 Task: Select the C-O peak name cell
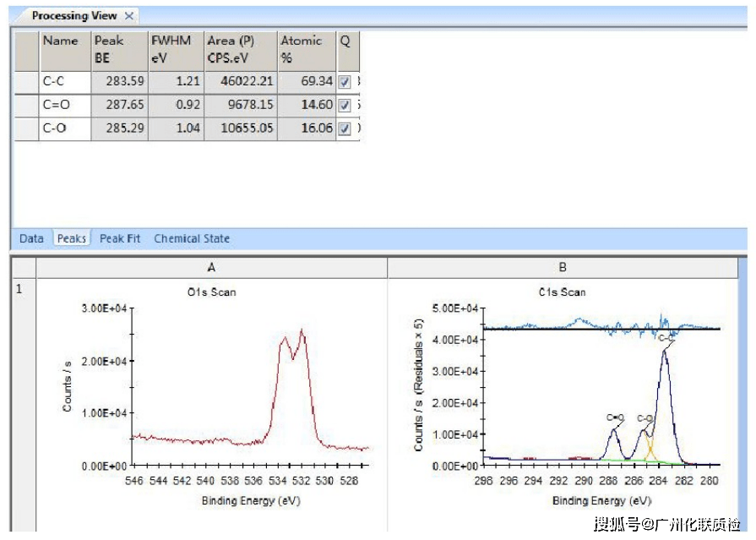(x=64, y=128)
